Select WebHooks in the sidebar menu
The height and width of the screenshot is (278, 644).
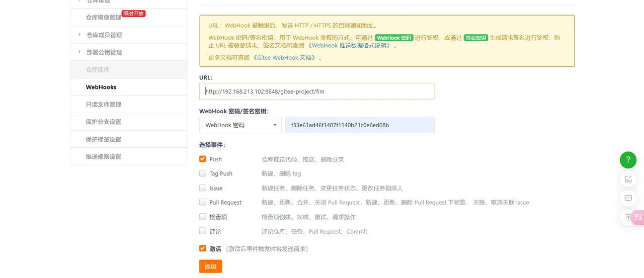click(101, 87)
